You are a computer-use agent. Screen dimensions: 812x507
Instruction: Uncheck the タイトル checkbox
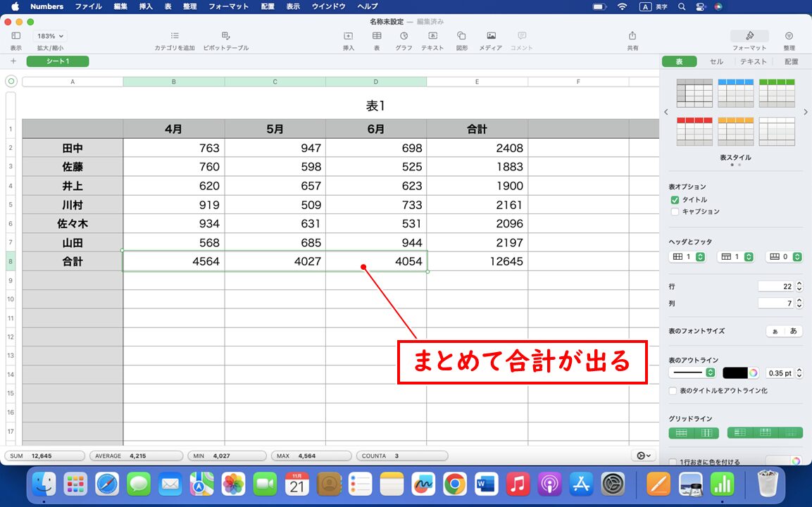[x=675, y=199]
